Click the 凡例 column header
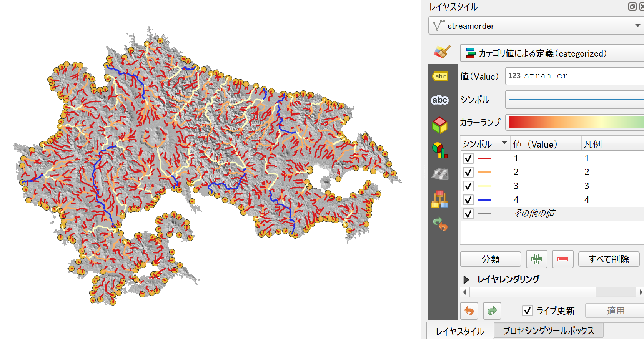Viewport: 644px width, 339px height. pos(612,144)
